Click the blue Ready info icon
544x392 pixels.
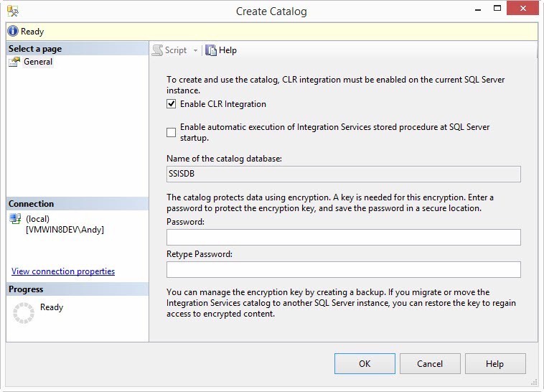coord(13,32)
